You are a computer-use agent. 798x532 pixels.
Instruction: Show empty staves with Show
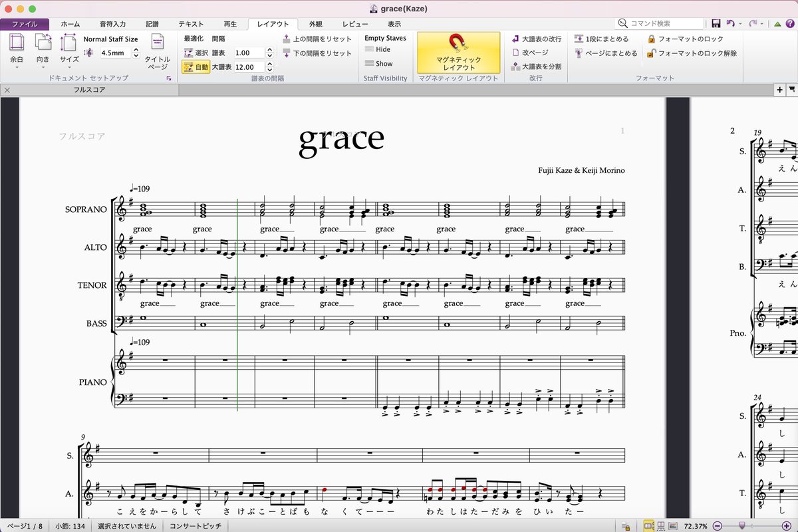[379, 64]
